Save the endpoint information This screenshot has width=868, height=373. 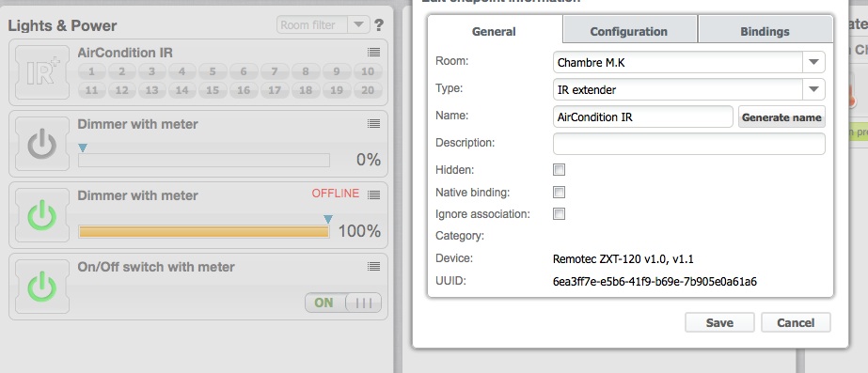[x=719, y=322]
